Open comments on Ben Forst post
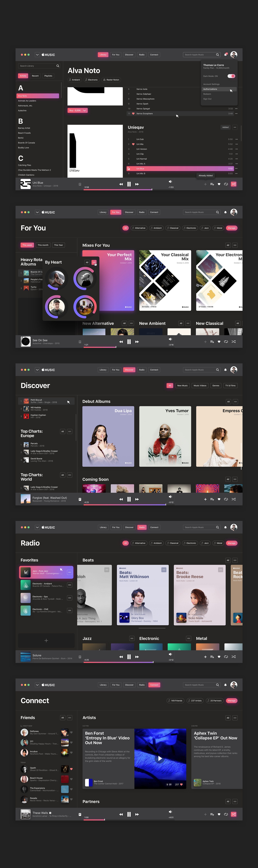Screen dimensions: 258x868 tap(170, 784)
